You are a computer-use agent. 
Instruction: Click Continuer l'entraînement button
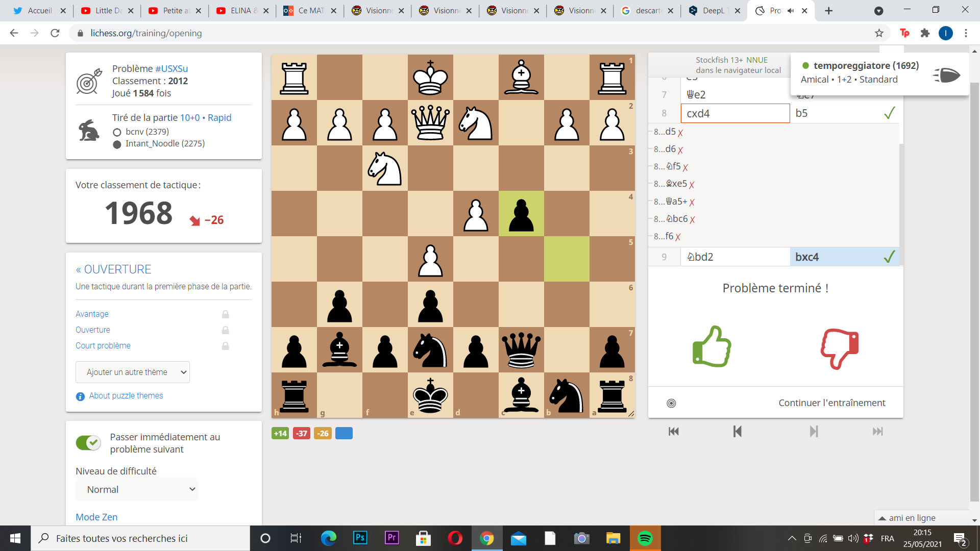click(x=831, y=403)
